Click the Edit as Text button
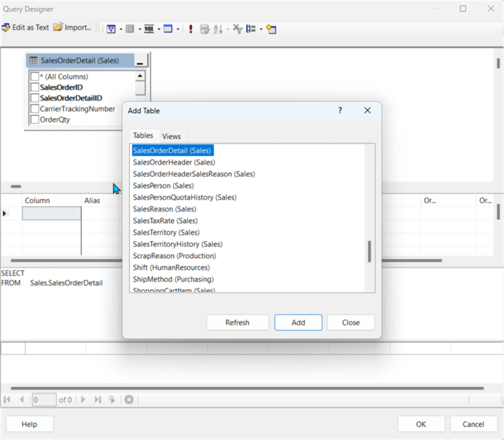 [x=26, y=28]
